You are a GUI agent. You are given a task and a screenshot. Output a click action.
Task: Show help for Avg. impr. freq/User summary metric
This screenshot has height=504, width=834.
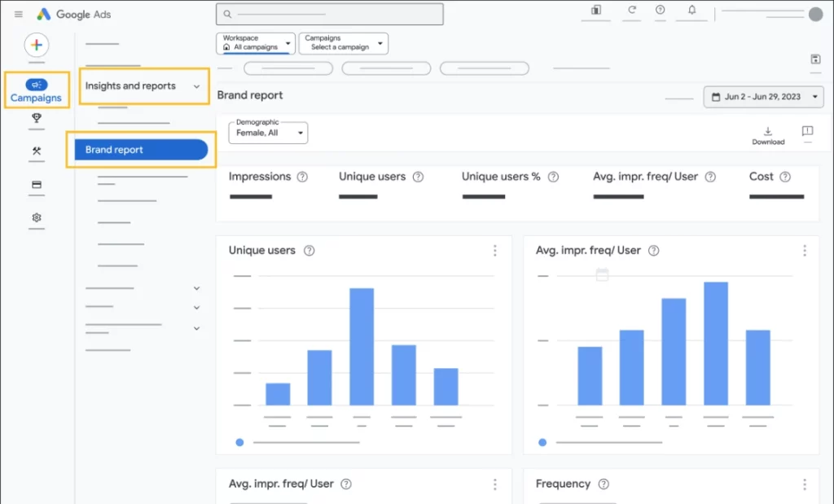710,177
